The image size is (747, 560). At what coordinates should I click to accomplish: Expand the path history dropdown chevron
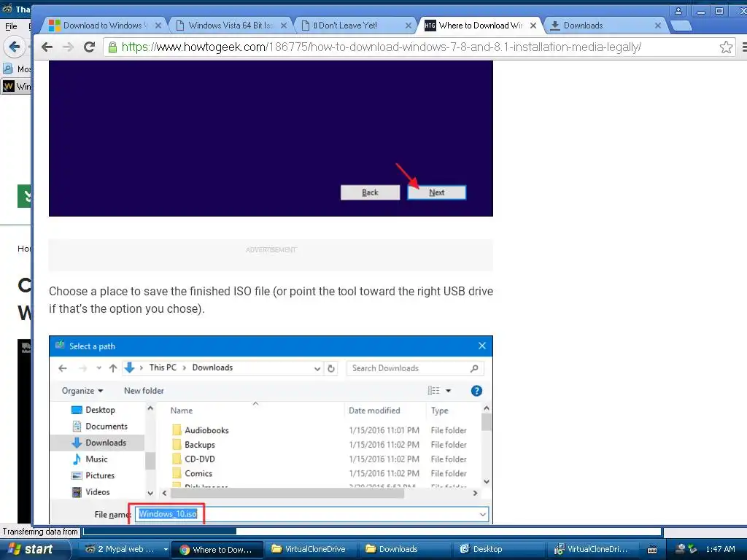click(317, 368)
